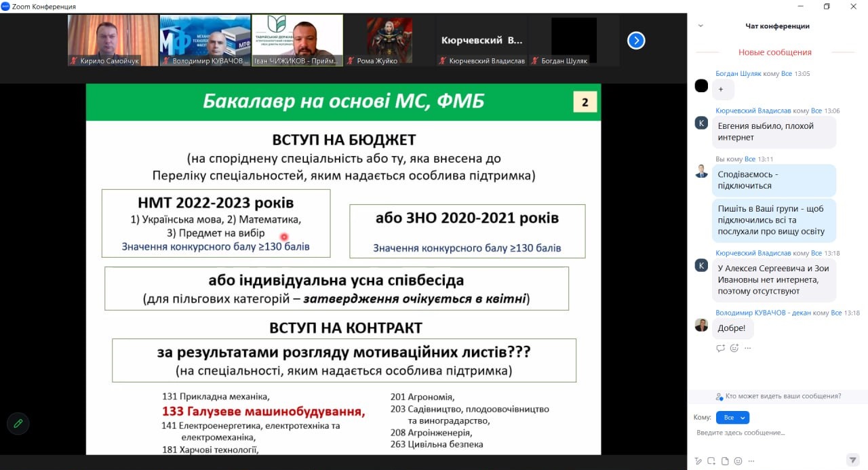Image resolution: width=868 pixels, height=470 pixels.
Task: Click the Zoom logo in title bar
Action: pyautogui.click(x=5, y=6)
